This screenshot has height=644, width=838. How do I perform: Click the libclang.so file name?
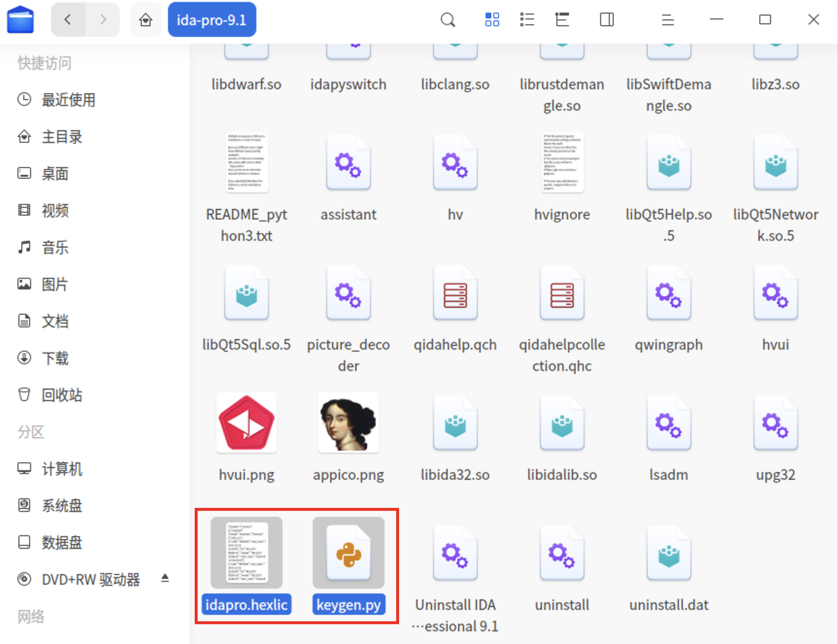click(x=455, y=84)
